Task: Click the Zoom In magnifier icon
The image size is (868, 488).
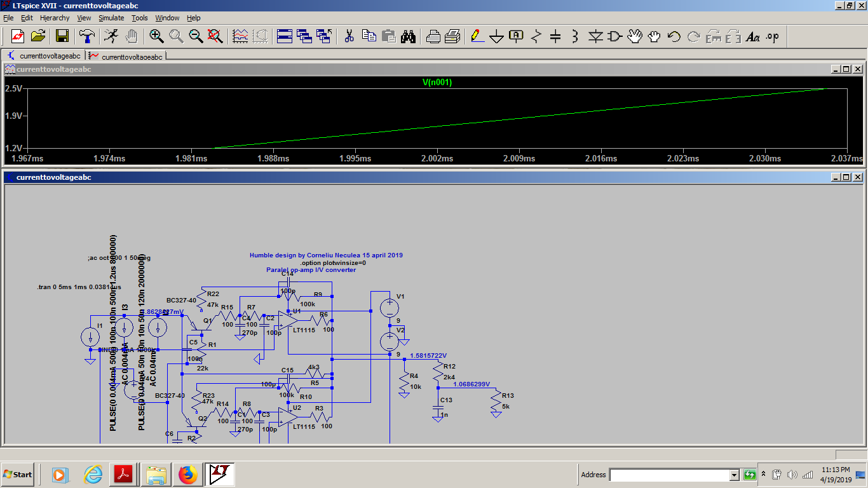Action: click(x=156, y=36)
